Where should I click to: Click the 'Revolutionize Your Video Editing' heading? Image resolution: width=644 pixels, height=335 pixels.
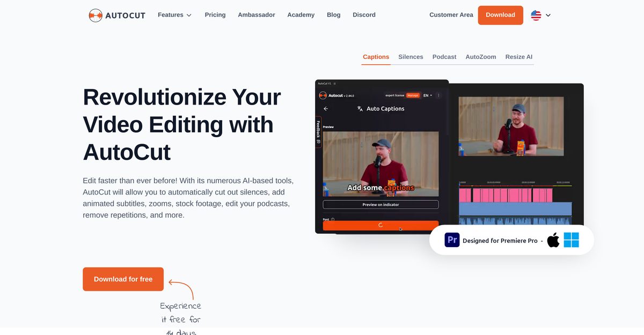(182, 124)
